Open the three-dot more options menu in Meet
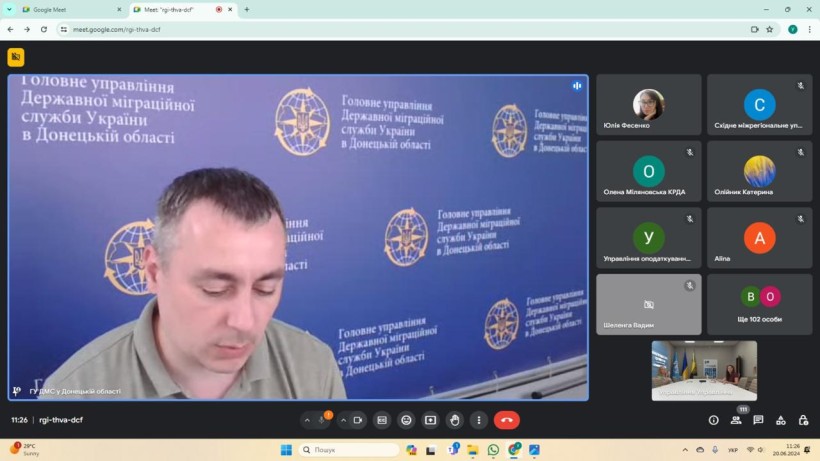The width and height of the screenshot is (820, 461). (x=479, y=420)
